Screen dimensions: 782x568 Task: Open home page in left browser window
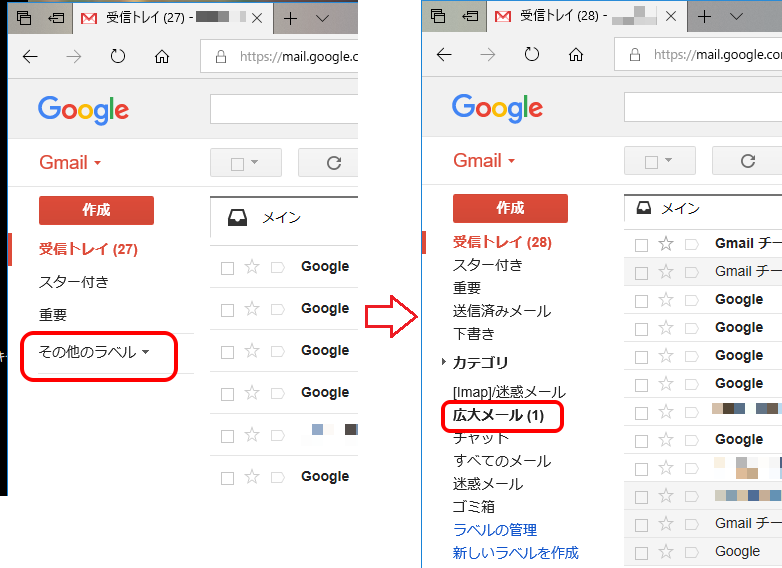(x=162, y=57)
